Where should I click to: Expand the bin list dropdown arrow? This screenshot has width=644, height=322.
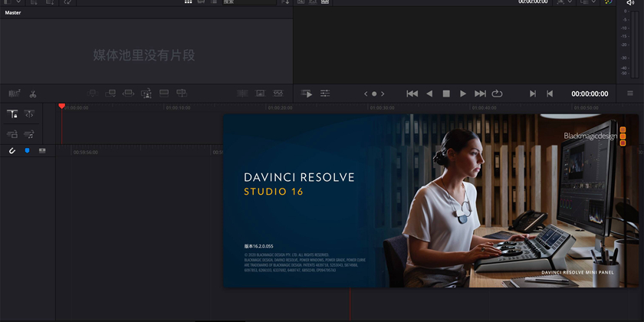(18, 2)
